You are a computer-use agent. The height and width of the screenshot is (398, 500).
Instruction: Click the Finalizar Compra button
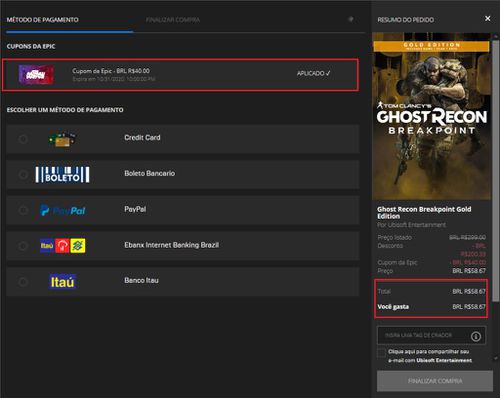[x=435, y=381]
